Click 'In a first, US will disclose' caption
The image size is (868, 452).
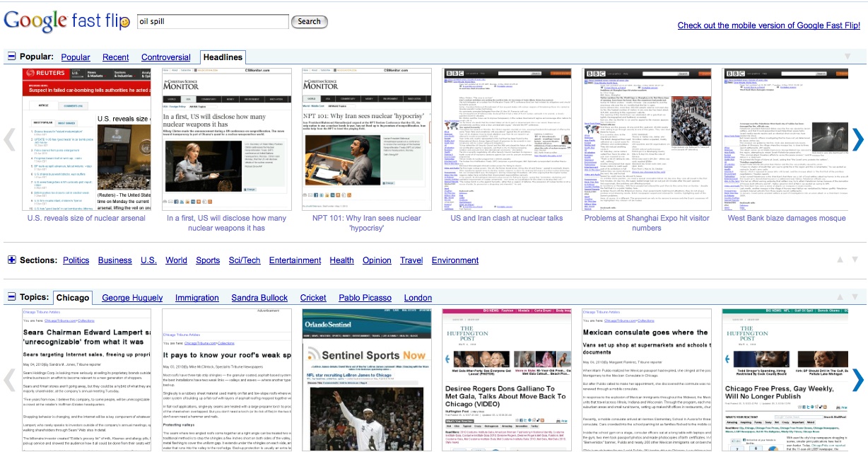click(x=226, y=223)
